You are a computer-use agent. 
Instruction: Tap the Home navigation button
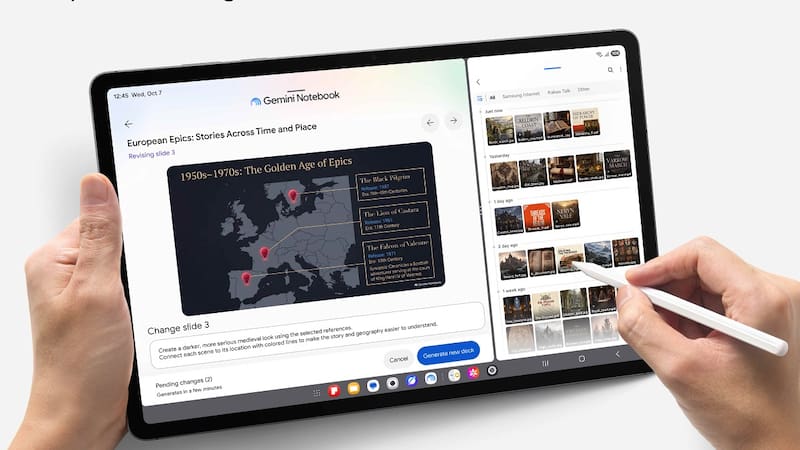tap(582, 359)
